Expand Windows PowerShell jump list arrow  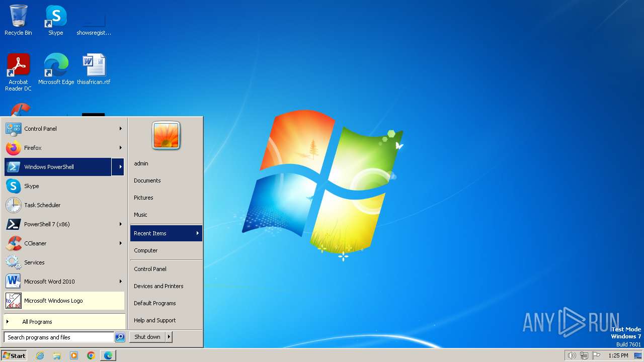point(118,167)
